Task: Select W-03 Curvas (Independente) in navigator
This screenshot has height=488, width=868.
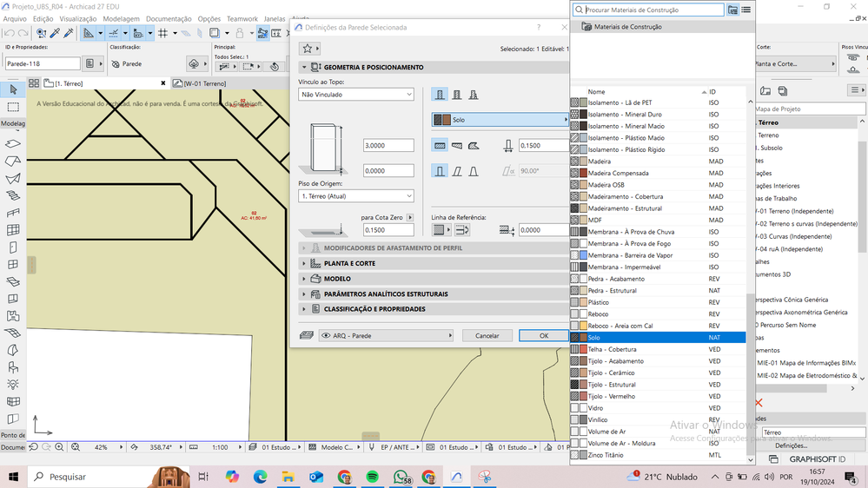Action: point(792,236)
